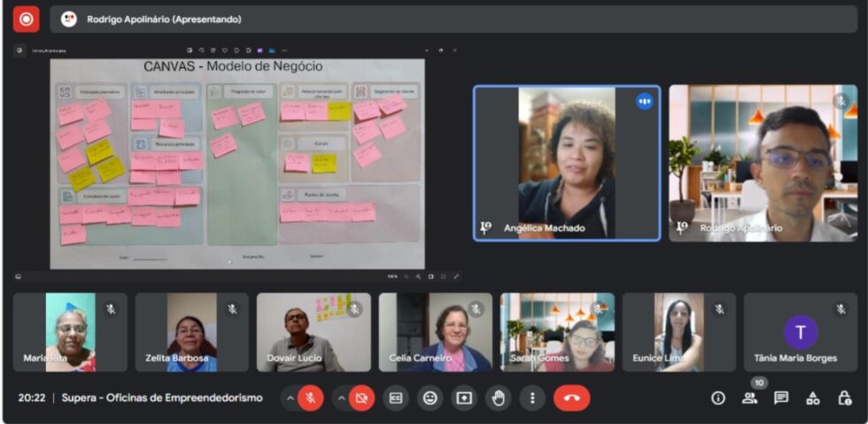This screenshot has height=424, width=868.
Task: Click Dovair Lucio's muted mic icon
Action: 354,310
